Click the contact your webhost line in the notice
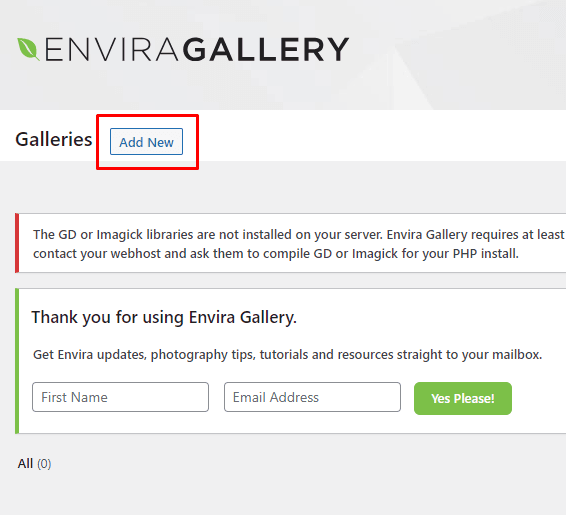This screenshot has height=515, width=566. 276,254
